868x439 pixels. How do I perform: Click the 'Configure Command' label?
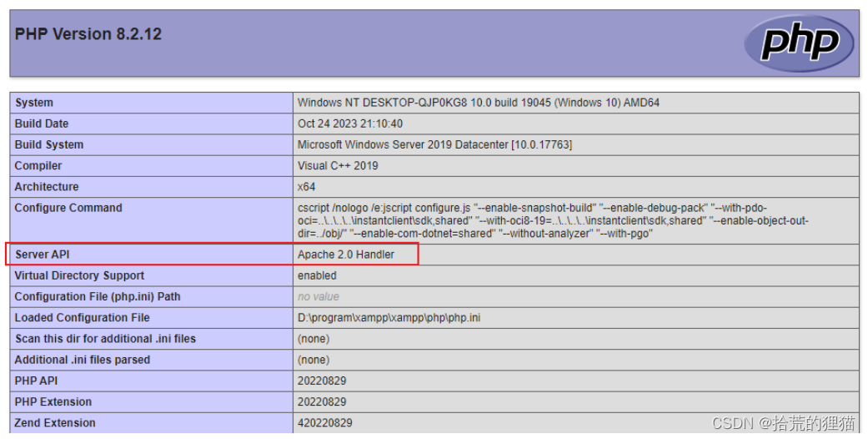(x=68, y=208)
